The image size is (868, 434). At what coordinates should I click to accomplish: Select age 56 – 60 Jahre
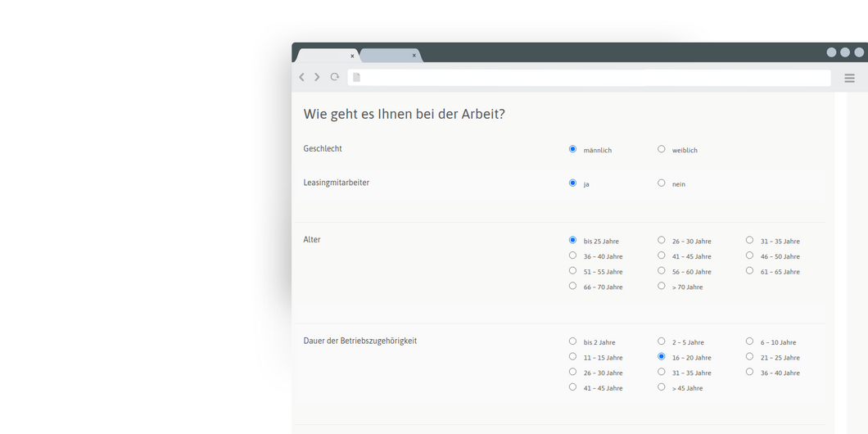pyautogui.click(x=661, y=270)
